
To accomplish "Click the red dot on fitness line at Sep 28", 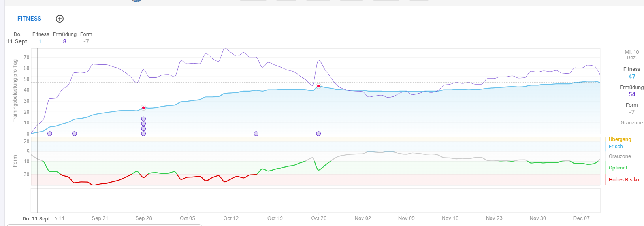I will [x=143, y=108].
